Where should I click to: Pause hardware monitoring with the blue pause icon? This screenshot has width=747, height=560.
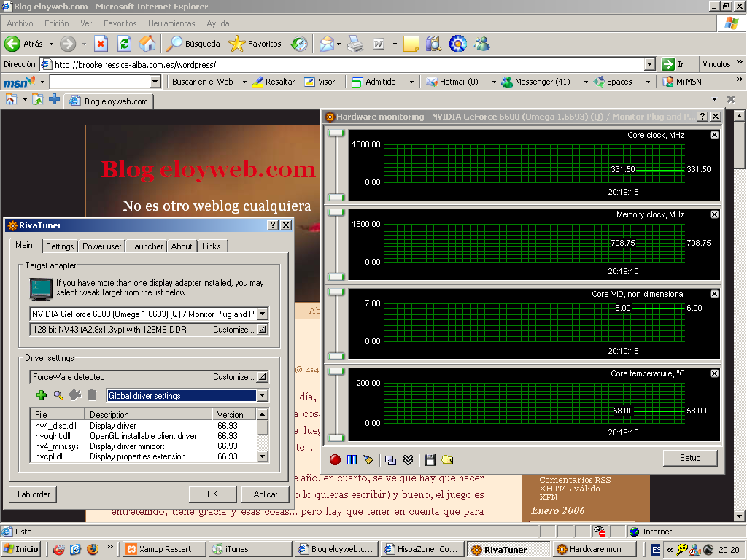point(352,460)
